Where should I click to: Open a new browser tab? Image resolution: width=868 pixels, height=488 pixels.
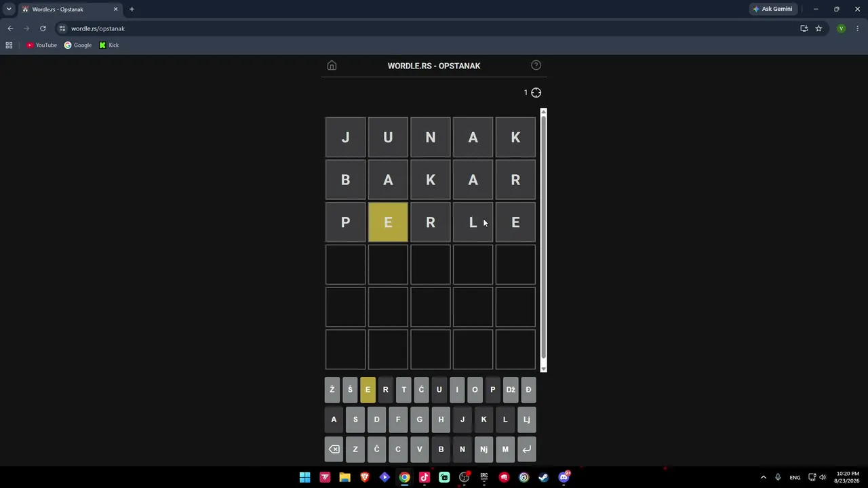click(x=132, y=9)
